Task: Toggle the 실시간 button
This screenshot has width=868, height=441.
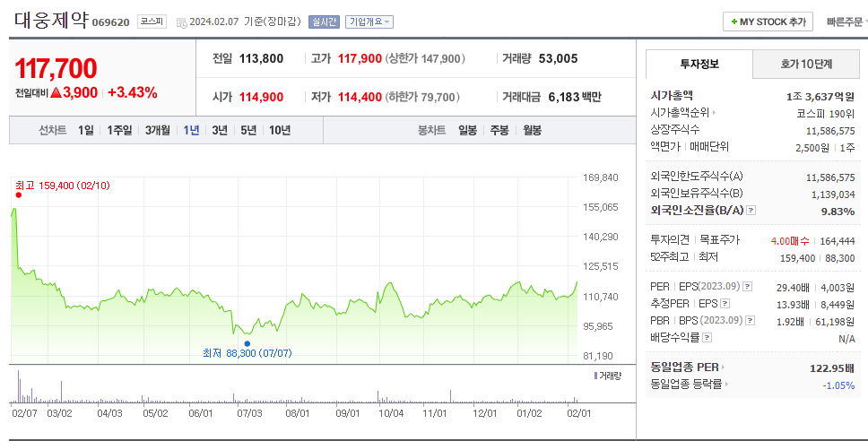Action: coord(324,22)
